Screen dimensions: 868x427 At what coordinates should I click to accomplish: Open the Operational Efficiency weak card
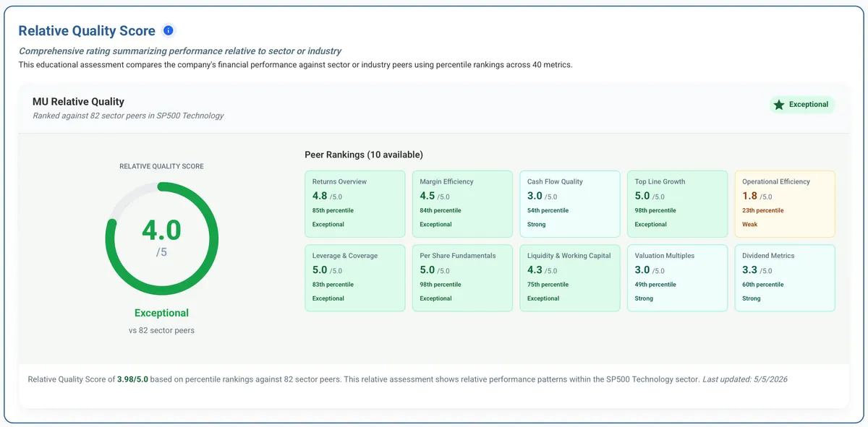pos(785,204)
